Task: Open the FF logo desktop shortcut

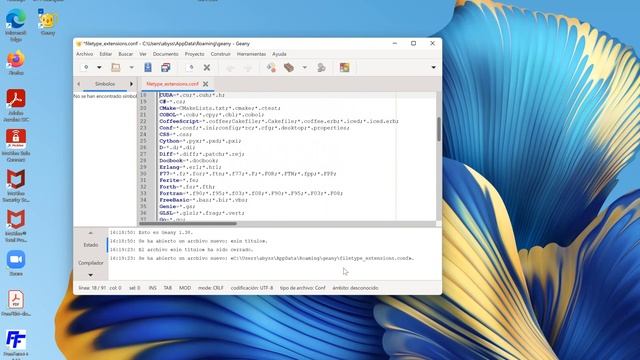Action: click(16, 344)
